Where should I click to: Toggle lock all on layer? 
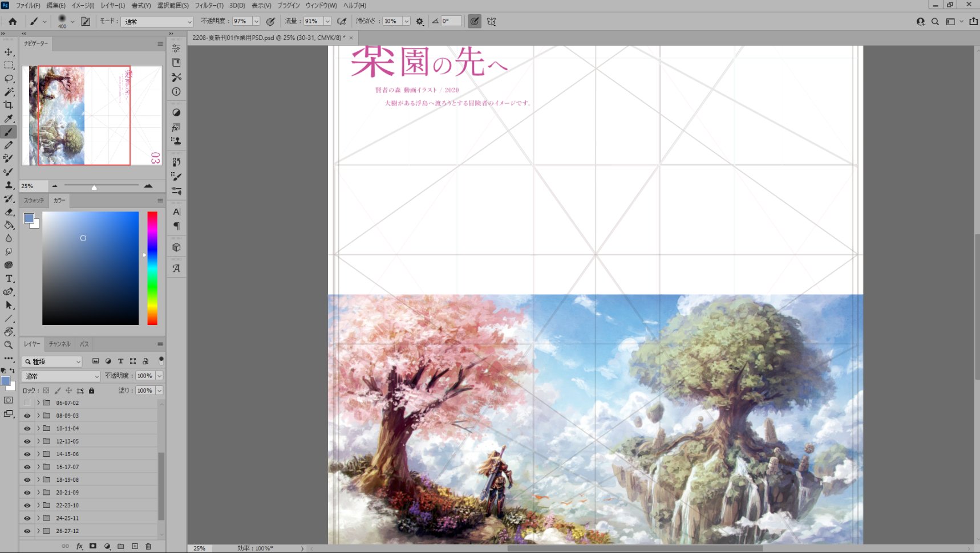click(91, 391)
